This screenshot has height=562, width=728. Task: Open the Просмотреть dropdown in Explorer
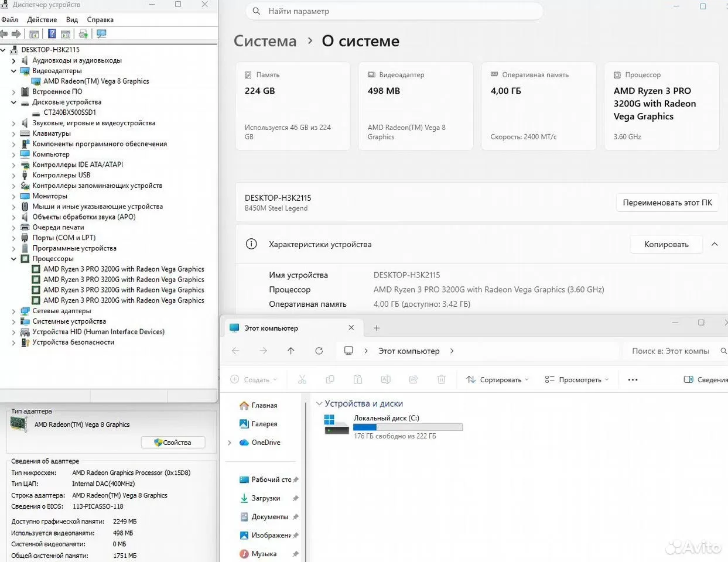[x=576, y=379]
